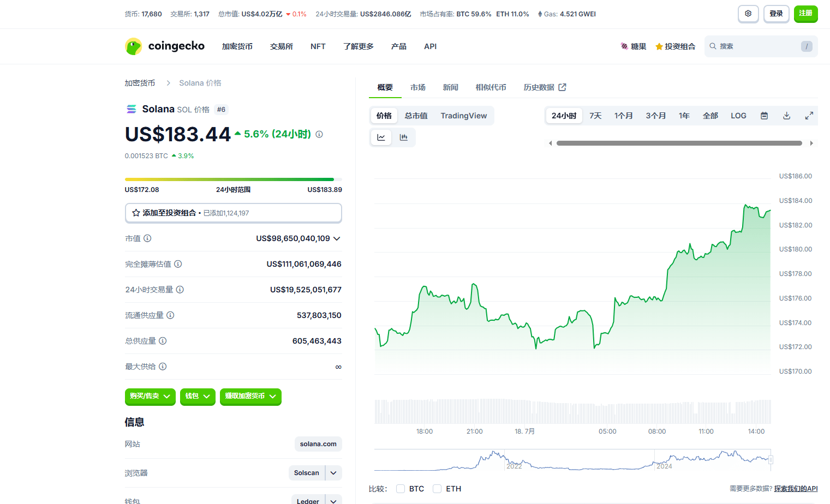Click right arrow of chart scrollbar

tap(811, 143)
